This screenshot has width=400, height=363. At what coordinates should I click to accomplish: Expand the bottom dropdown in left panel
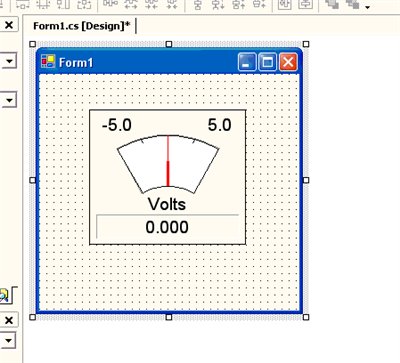8,341
